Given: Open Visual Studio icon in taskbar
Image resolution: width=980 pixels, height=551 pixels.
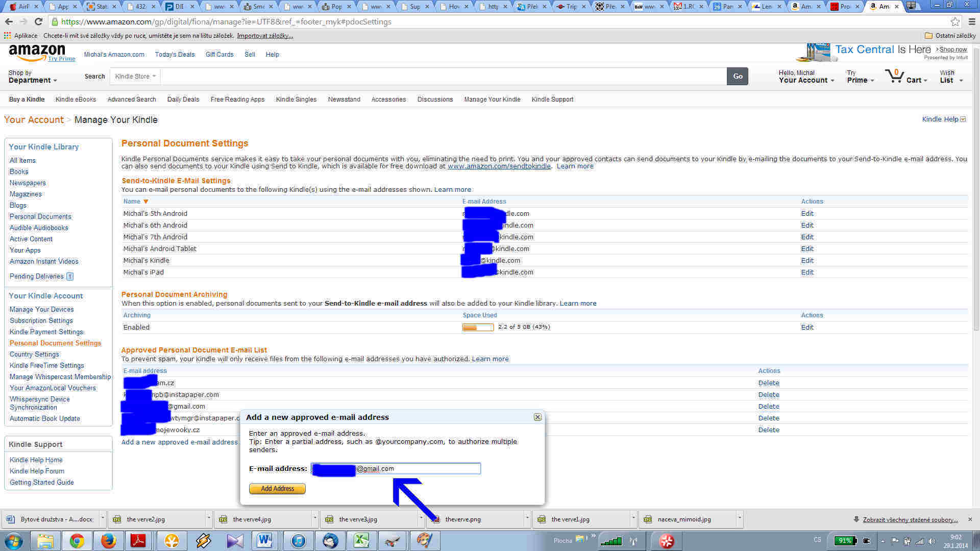Looking at the screenshot, I should click(235, 540).
